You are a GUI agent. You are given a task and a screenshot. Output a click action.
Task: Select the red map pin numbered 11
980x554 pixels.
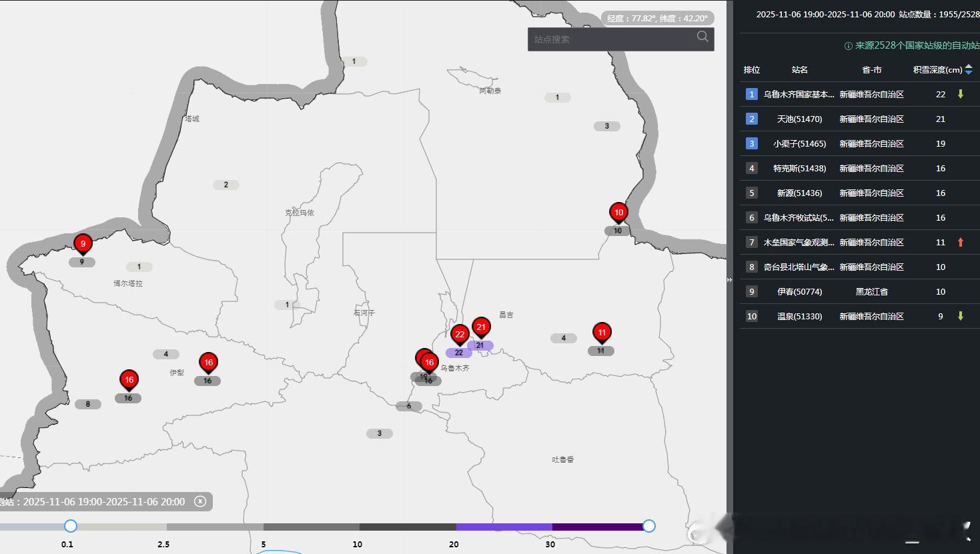(x=602, y=333)
